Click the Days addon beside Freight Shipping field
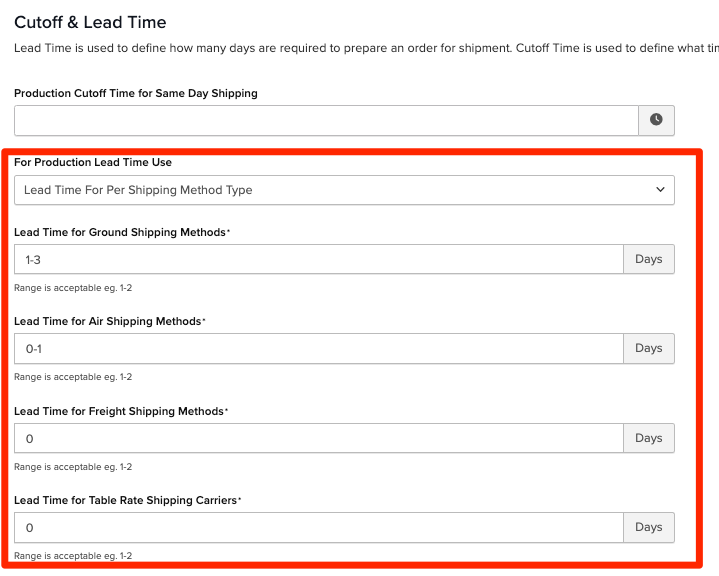Image resolution: width=719 pixels, height=576 pixels. (649, 438)
